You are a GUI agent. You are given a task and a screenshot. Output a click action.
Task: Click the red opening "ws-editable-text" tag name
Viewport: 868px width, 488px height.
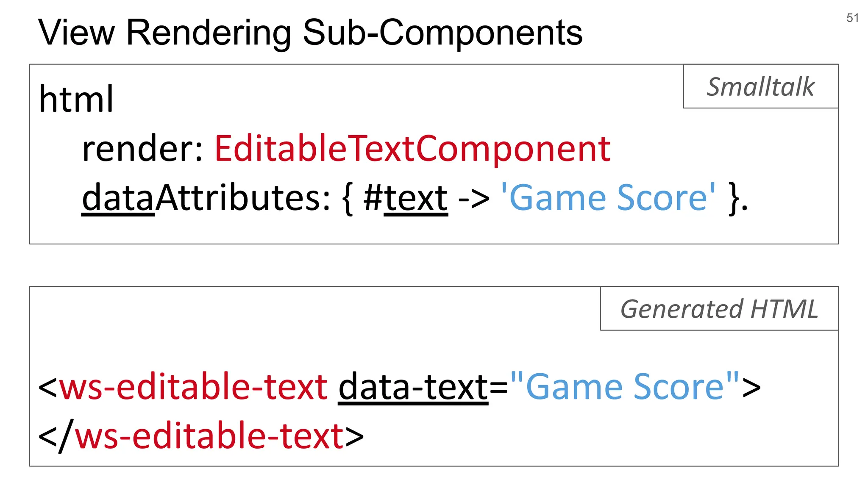(x=193, y=387)
